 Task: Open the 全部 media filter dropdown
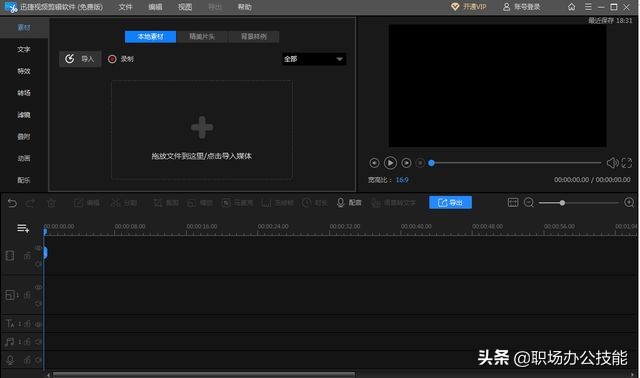pos(314,59)
